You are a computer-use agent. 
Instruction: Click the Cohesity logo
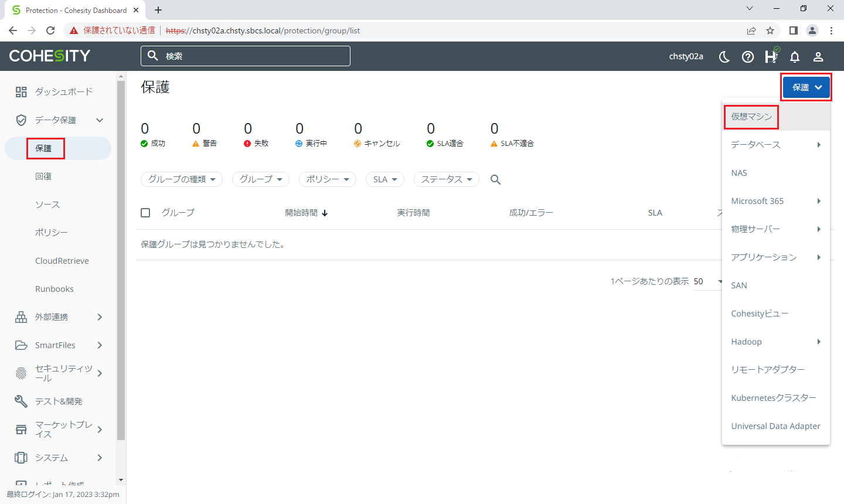(50, 56)
